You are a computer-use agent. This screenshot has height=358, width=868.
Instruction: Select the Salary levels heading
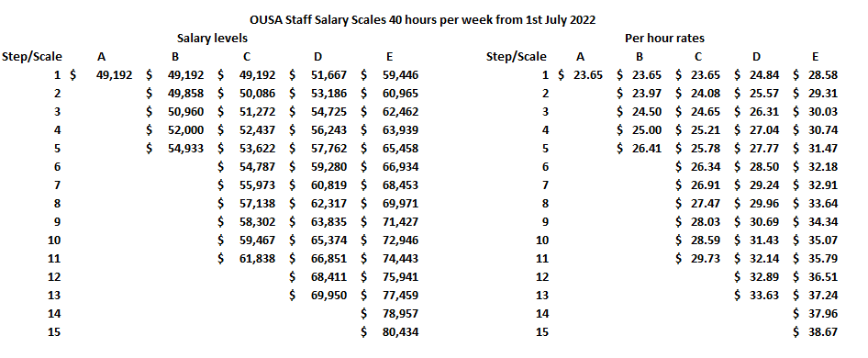point(212,39)
